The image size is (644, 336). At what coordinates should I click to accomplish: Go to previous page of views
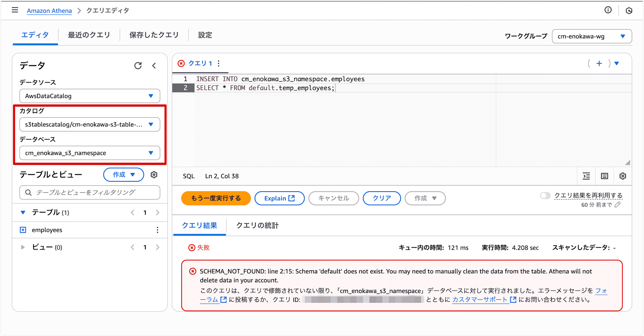tap(132, 247)
